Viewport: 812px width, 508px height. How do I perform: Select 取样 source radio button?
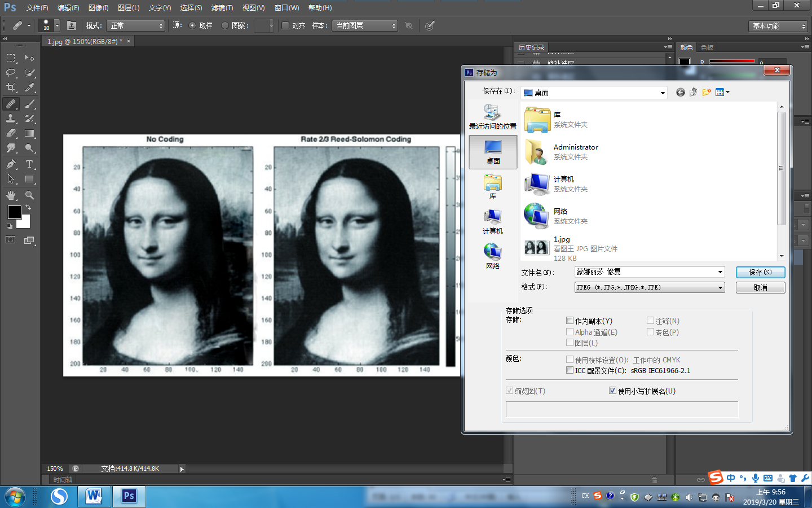(x=192, y=25)
